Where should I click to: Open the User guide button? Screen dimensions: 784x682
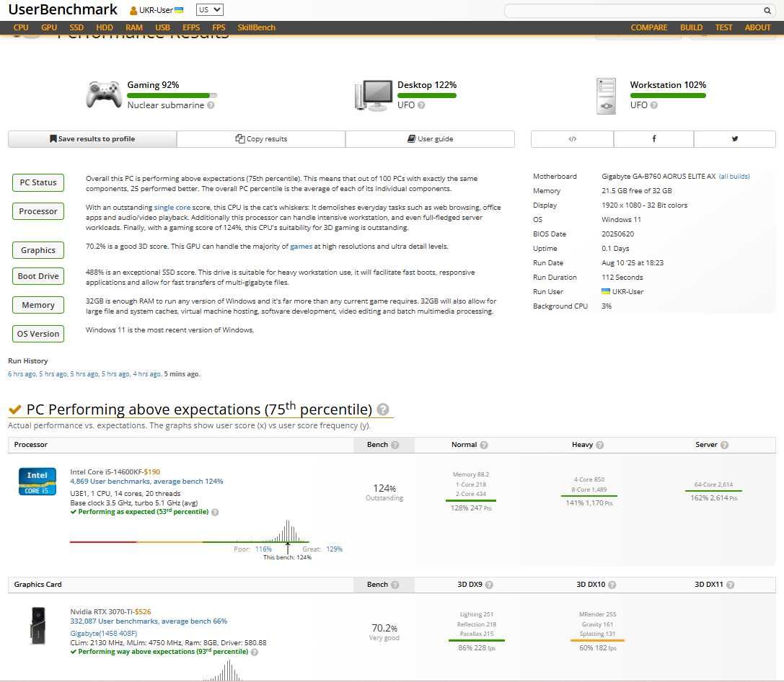pyautogui.click(x=430, y=139)
